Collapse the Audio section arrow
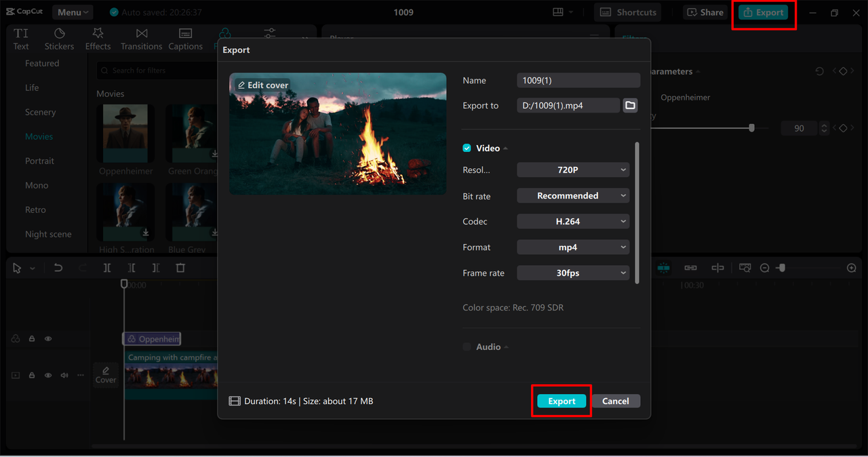 [506, 347]
